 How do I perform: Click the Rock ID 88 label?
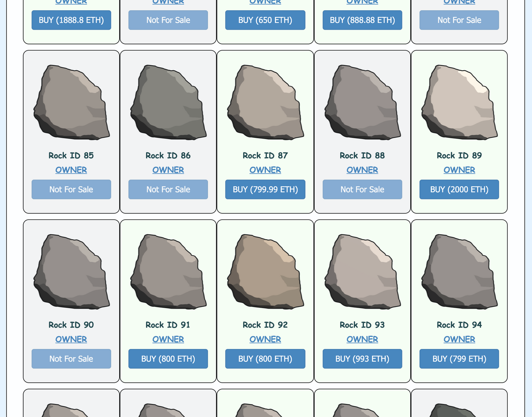[362, 156]
